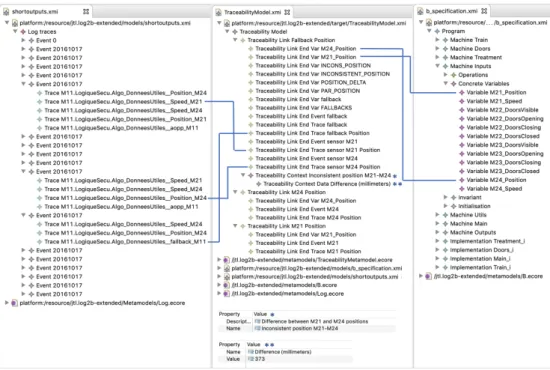Collapse the Traceability Link M24 Position node
Viewport: 550px width, 370px height.
click(235, 192)
